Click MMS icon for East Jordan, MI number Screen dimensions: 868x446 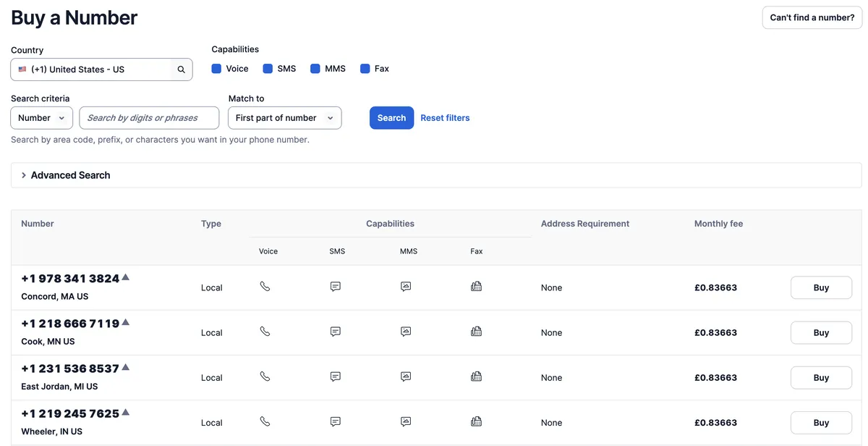coord(406,376)
